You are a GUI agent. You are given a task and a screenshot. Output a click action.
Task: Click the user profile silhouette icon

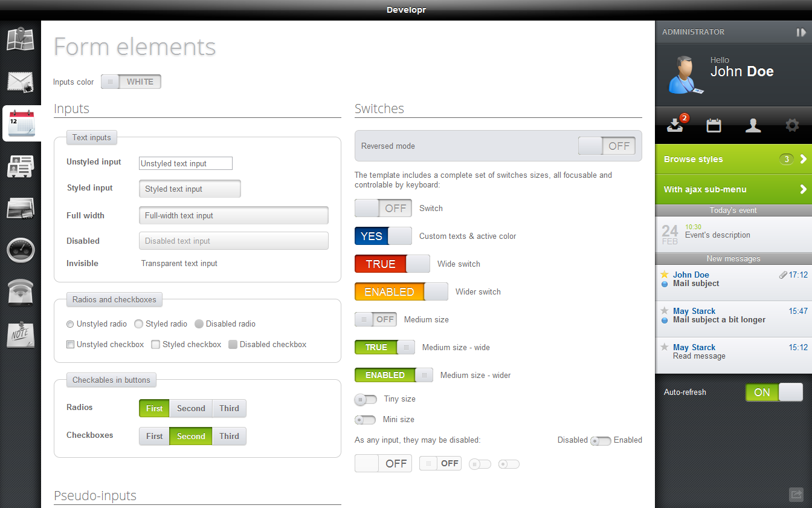pyautogui.click(x=753, y=125)
